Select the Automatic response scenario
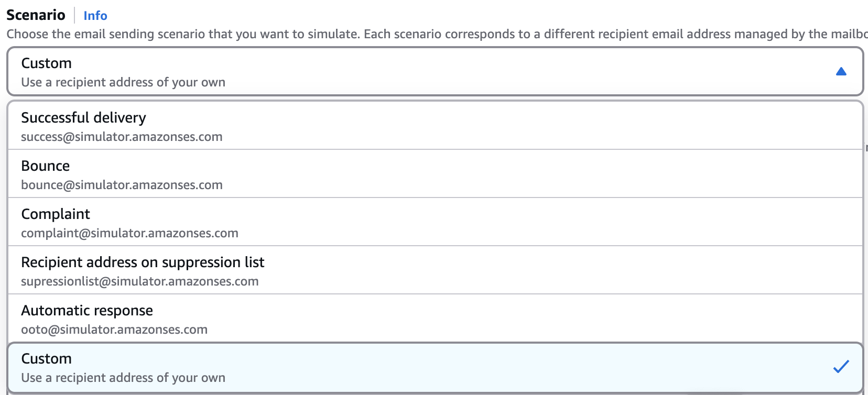 coord(87,311)
